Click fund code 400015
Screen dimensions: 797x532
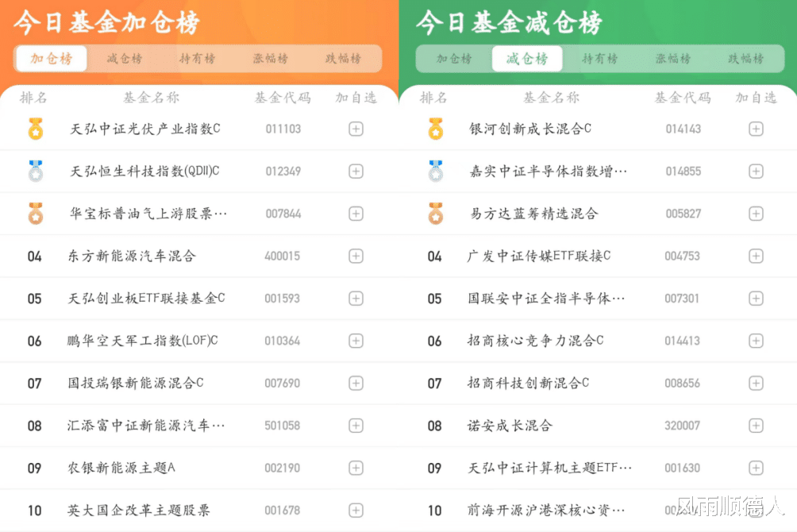coord(282,256)
